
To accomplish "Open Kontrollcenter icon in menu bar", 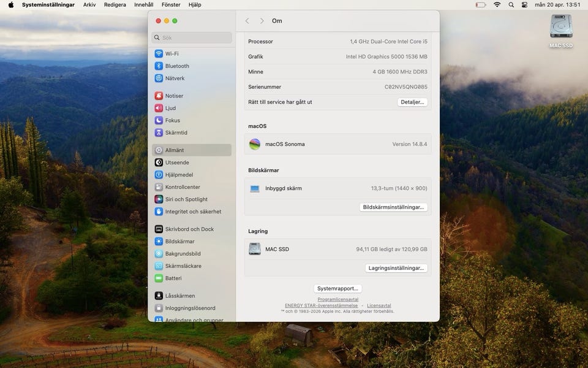I will 524,5.
